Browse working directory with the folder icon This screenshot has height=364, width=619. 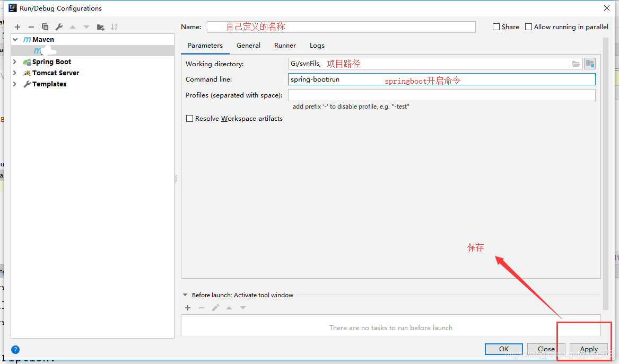(x=576, y=64)
